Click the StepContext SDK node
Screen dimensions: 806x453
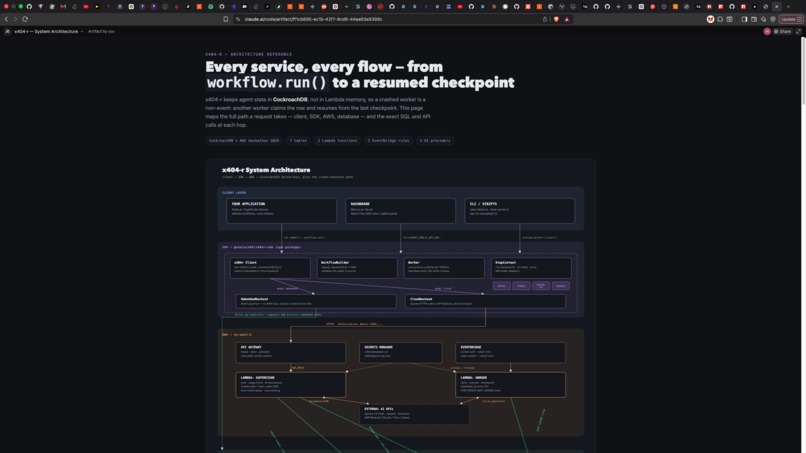531,268
